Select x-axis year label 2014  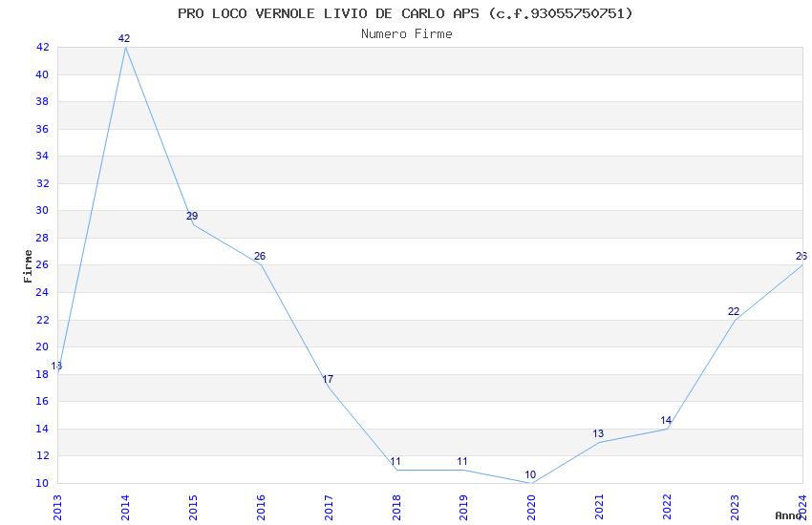125,508
